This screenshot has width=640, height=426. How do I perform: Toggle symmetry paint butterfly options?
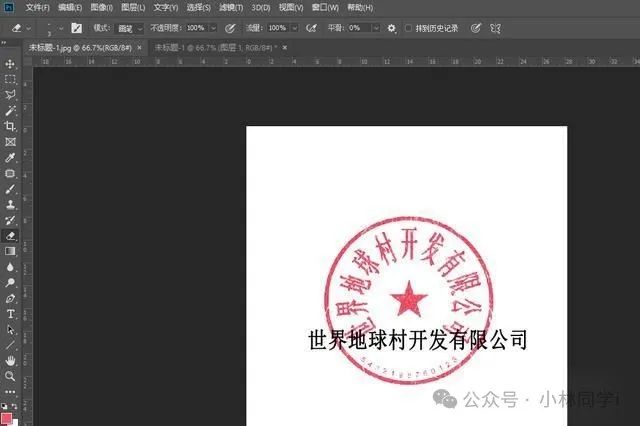click(495, 28)
